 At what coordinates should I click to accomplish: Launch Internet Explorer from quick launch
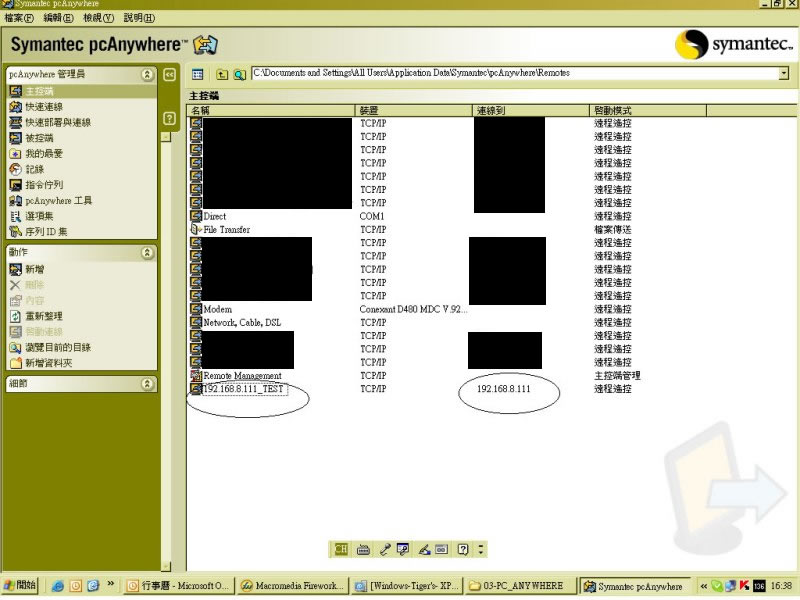point(58,586)
